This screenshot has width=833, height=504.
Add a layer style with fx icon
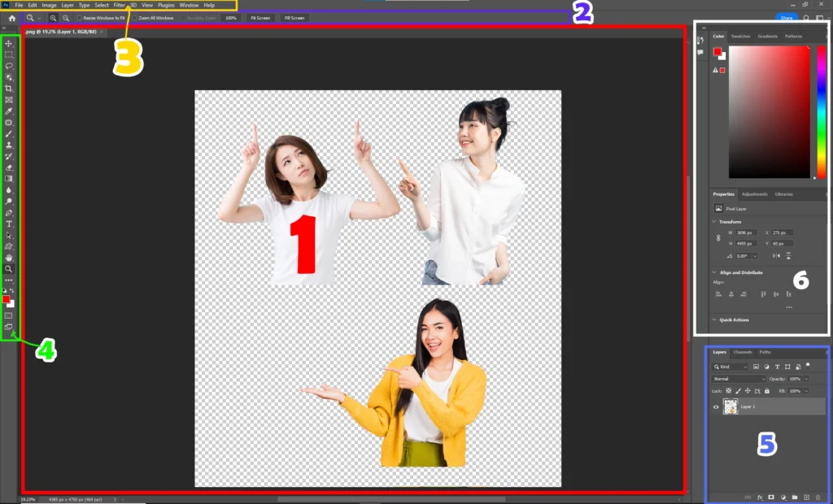pyautogui.click(x=760, y=497)
